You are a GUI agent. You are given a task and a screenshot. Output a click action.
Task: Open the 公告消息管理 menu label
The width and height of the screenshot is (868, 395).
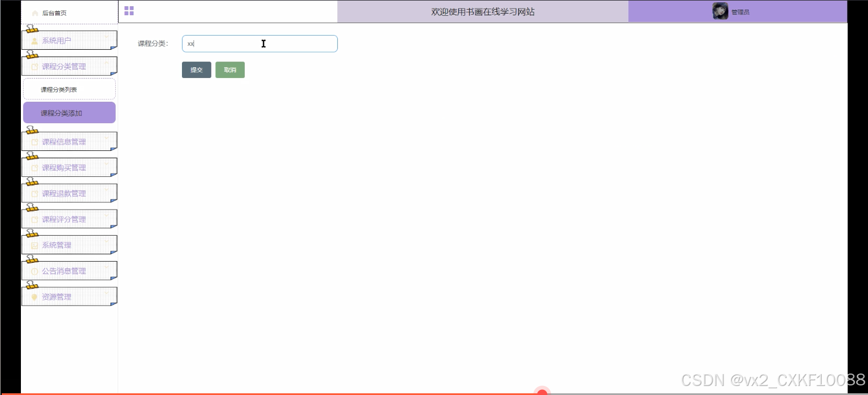click(64, 271)
